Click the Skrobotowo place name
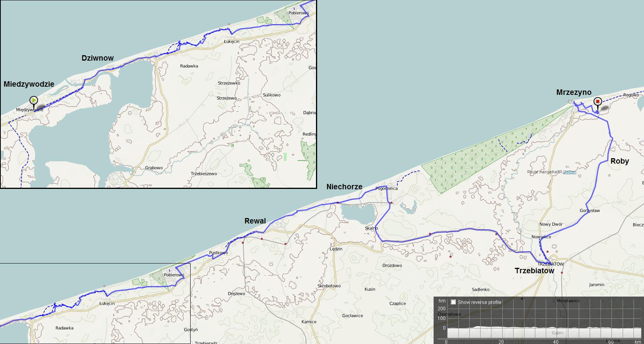This screenshot has width=644, height=344. pyautogui.click(x=329, y=286)
